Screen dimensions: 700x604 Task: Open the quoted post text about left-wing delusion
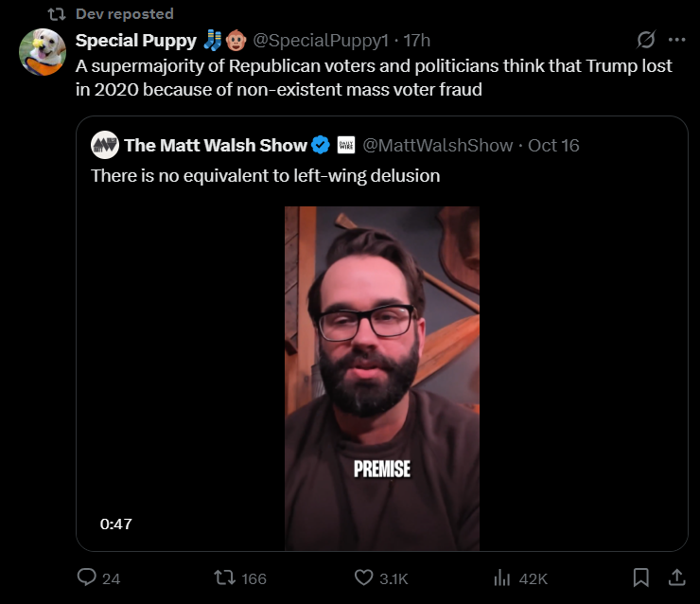pyautogui.click(x=265, y=175)
